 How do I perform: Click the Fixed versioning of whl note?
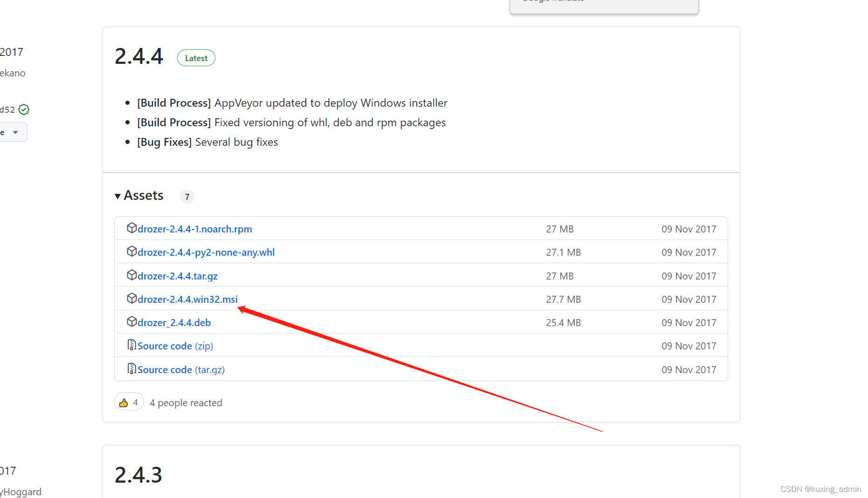[291, 123]
